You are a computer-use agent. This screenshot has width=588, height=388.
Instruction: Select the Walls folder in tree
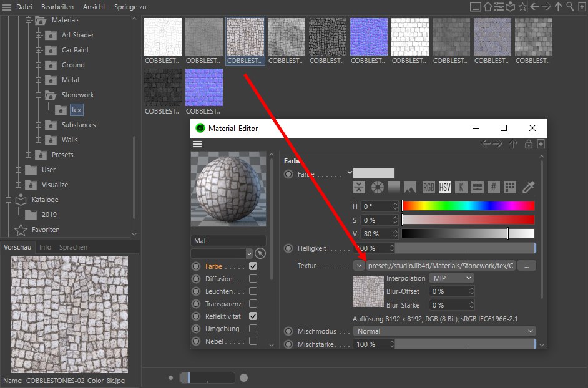69,140
